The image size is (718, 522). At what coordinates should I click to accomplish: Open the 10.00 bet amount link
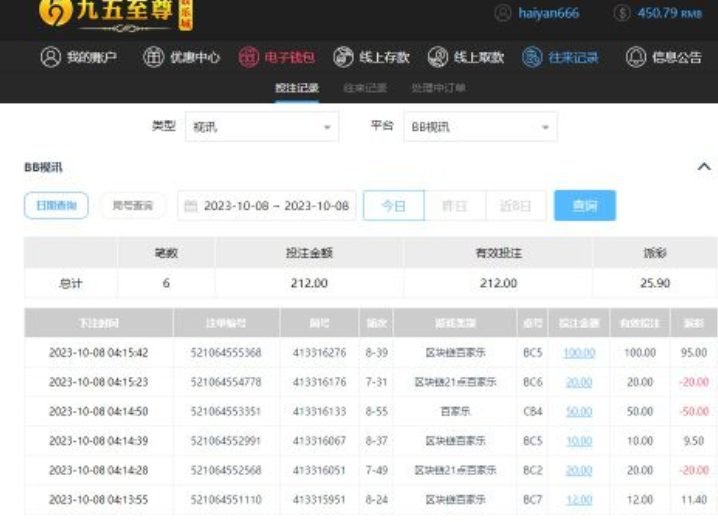[x=579, y=441]
